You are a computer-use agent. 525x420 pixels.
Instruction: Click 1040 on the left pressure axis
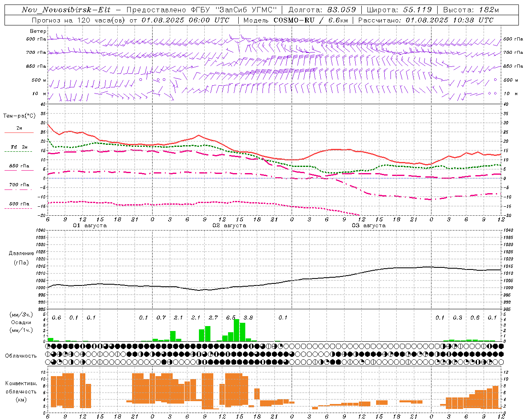click(x=40, y=231)
